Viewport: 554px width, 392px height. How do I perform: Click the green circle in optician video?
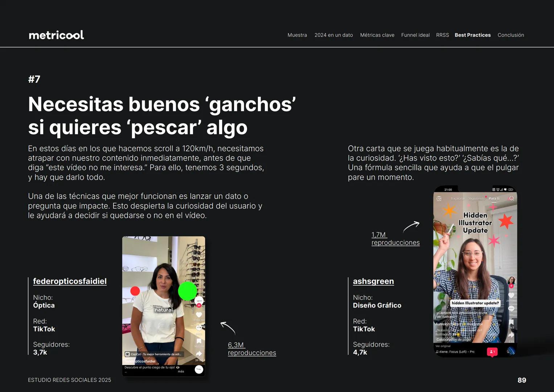point(187,291)
